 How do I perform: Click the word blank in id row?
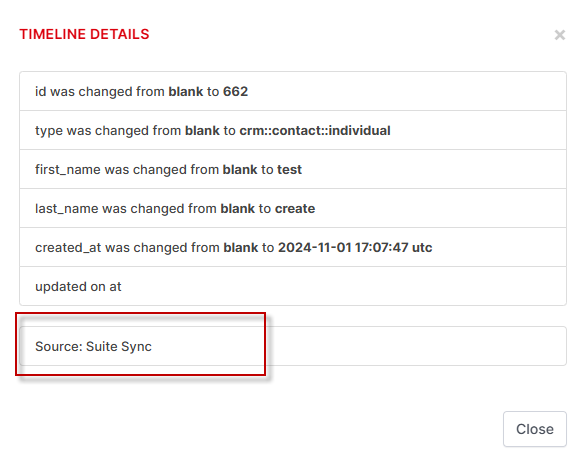[186, 92]
